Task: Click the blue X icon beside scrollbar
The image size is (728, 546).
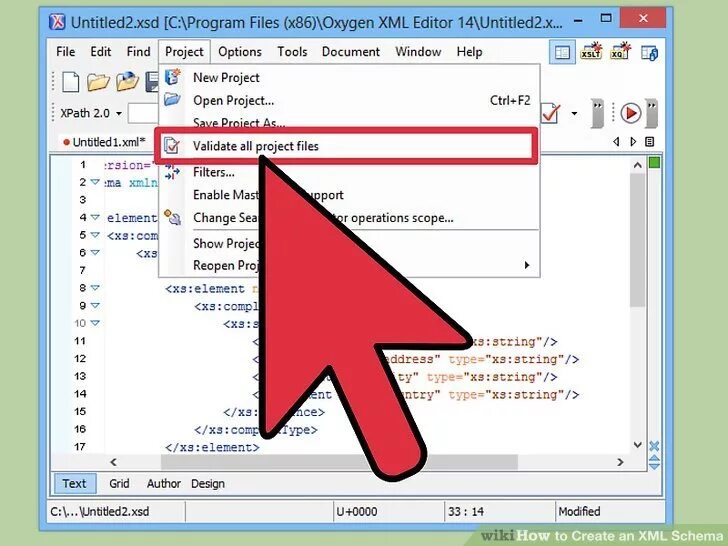Action: pos(654,446)
